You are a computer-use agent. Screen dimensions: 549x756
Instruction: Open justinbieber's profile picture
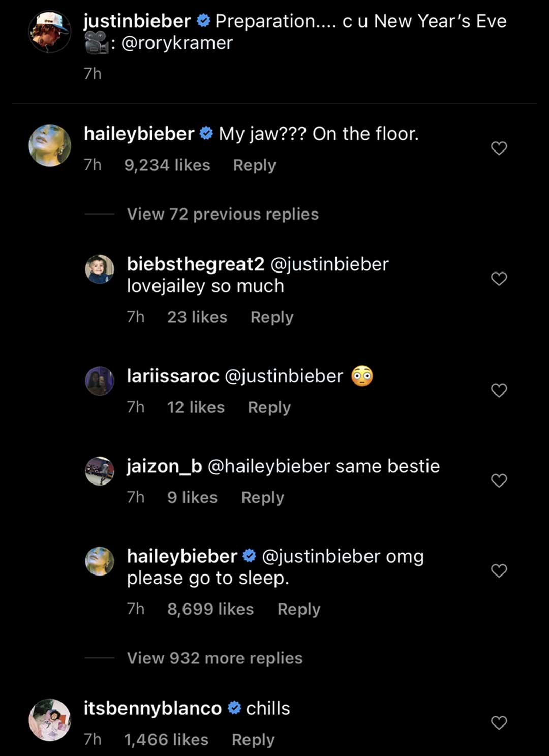pos(50,32)
